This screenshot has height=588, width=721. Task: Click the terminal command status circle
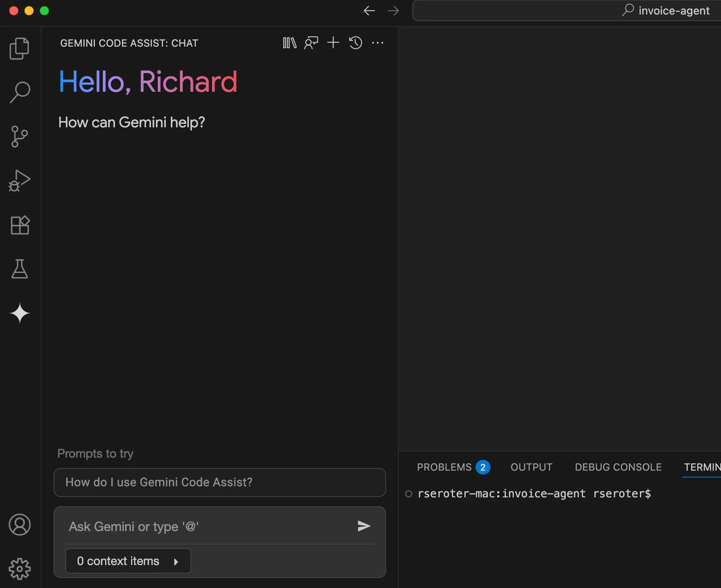(409, 494)
